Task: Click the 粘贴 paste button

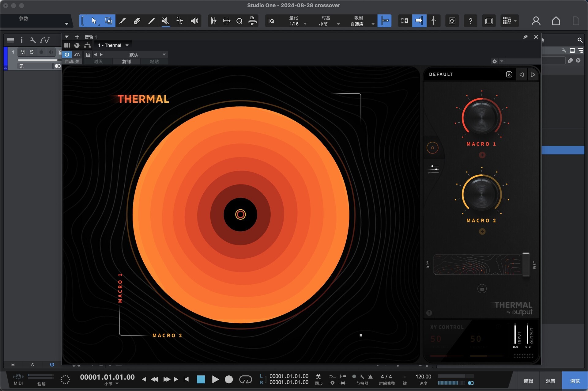Action: (x=154, y=62)
